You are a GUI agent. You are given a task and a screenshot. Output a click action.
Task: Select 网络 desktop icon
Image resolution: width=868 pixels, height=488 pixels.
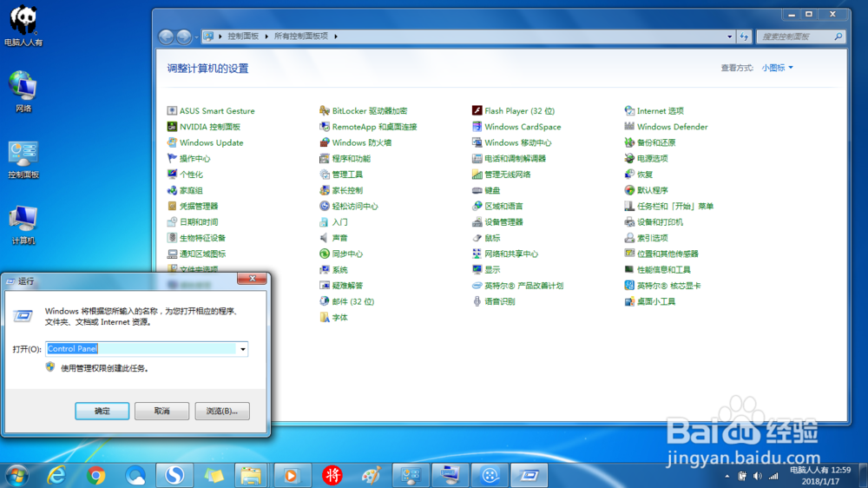tap(23, 92)
